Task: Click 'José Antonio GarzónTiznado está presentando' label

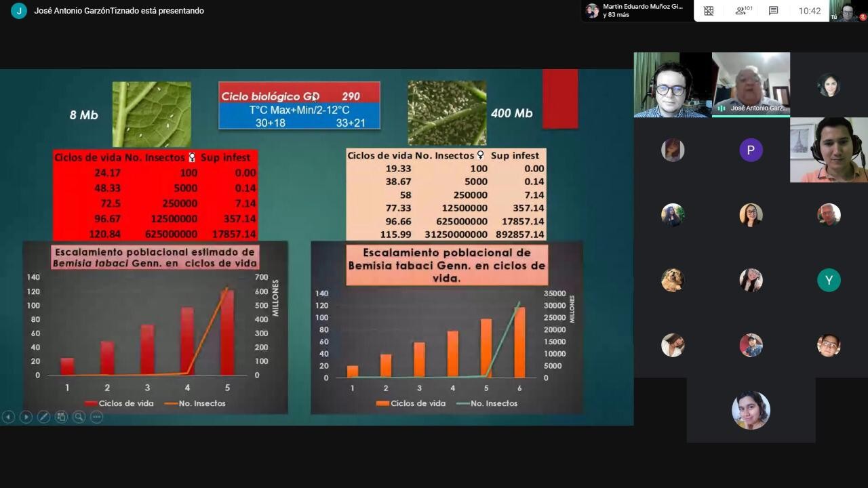Action: point(119,11)
